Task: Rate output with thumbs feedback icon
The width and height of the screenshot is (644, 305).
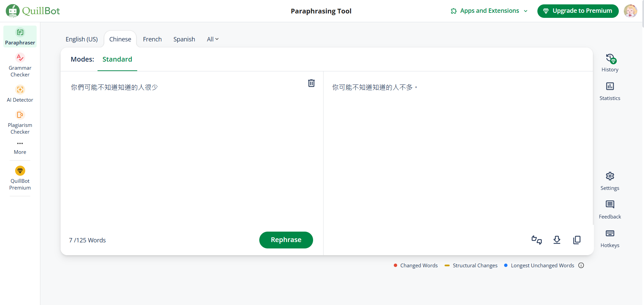Action: [537, 240]
